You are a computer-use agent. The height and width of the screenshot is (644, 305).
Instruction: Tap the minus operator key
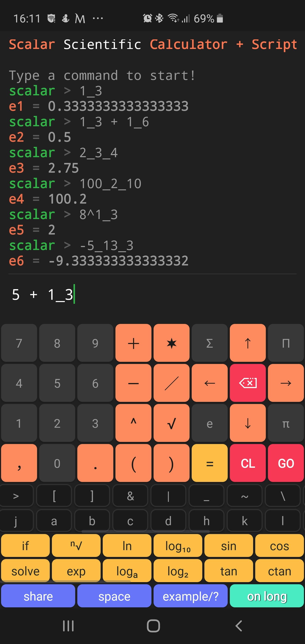[x=133, y=383]
